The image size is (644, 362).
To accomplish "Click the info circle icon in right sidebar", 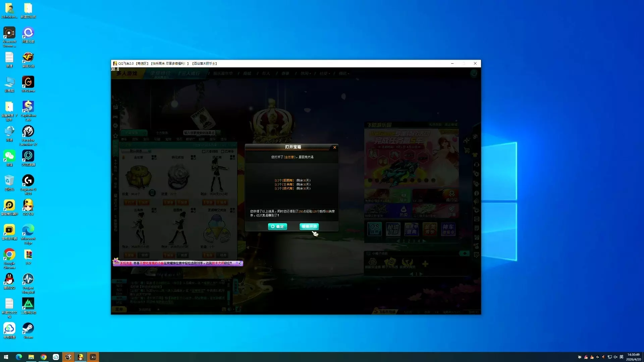I will (476, 193).
